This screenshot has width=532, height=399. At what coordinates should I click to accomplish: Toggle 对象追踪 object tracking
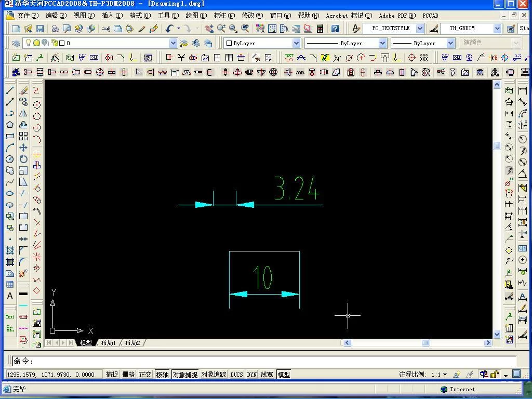pyautogui.click(x=214, y=375)
